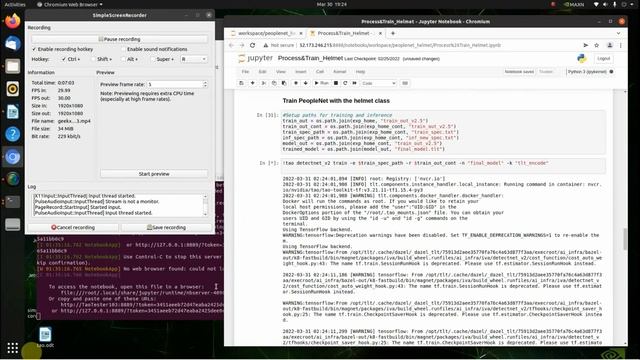Click the Activities button in top bar
Image resolution: width=640 pixels, height=360 pixels.
coord(15,4)
